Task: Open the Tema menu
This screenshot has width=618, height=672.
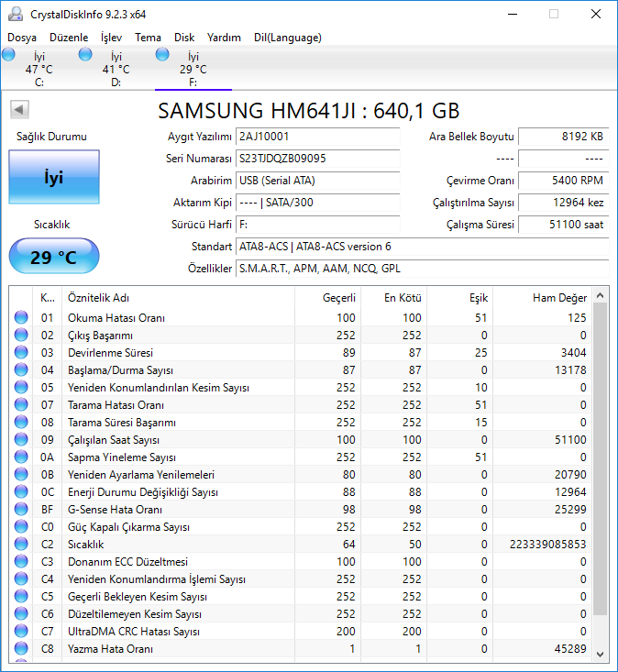Action: tap(148, 38)
